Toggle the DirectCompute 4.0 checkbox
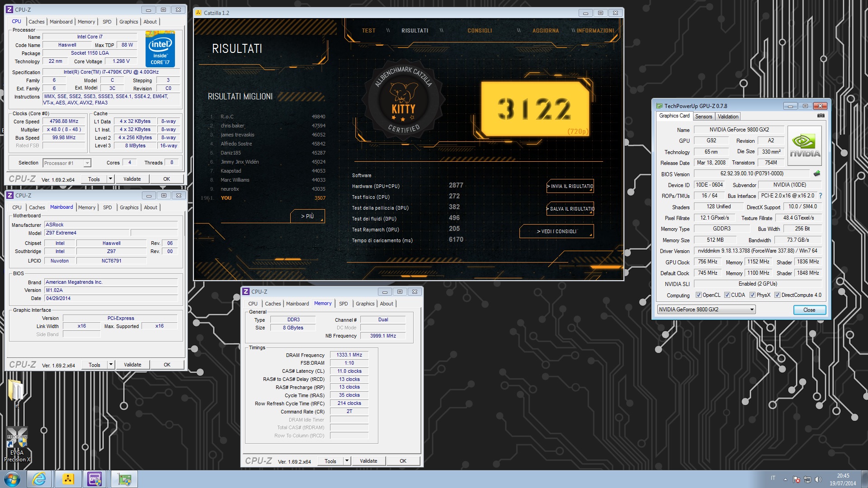This screenshot has height=488, width=868. [x=777, y=295]
